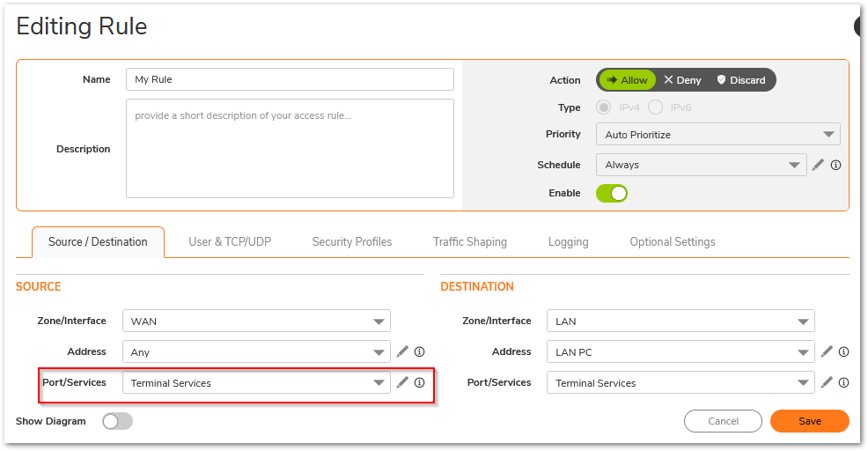Edit Source Address with pencil icon
This screenshot has width=868, height=451.
click(402, 351)
